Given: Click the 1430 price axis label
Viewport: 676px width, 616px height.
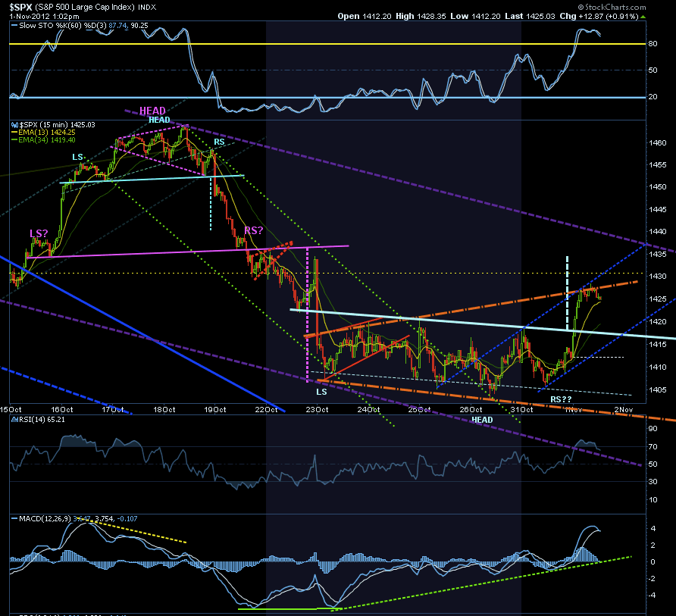Looking at the screenshot, I should click(x=658, y=276).
